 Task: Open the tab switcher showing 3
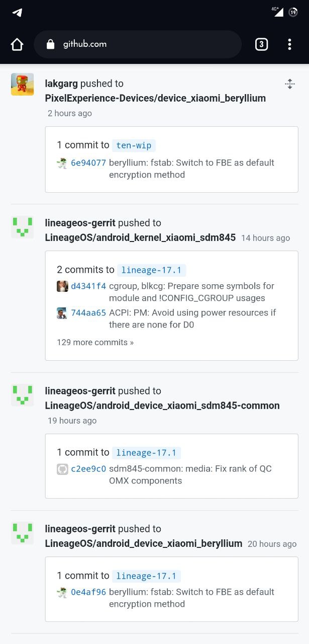pos(261,44)
